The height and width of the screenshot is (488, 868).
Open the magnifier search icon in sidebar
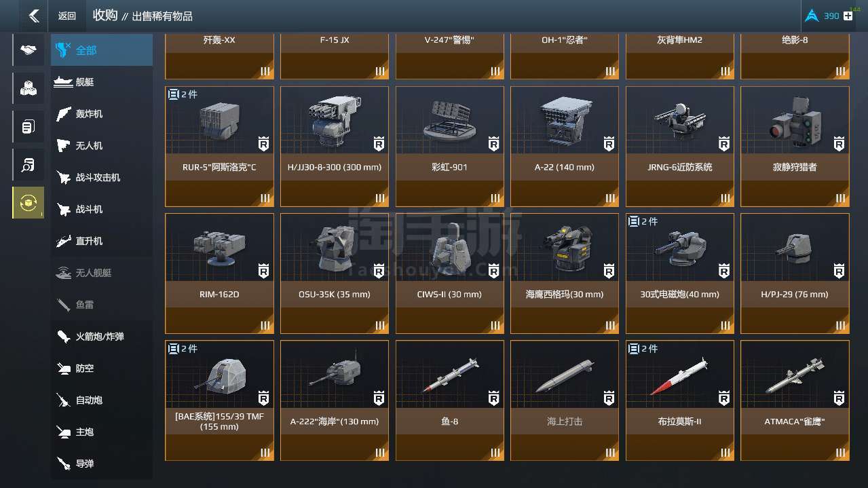click(28, 164)
